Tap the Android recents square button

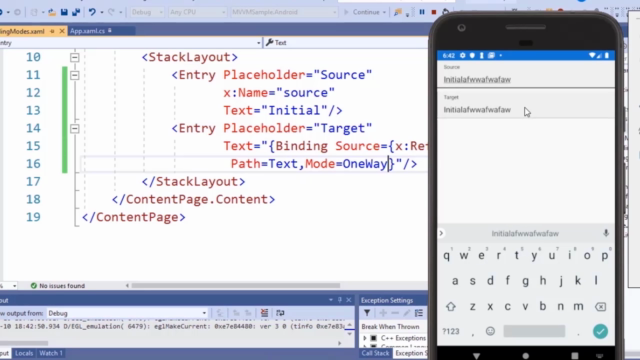point(575,356)
